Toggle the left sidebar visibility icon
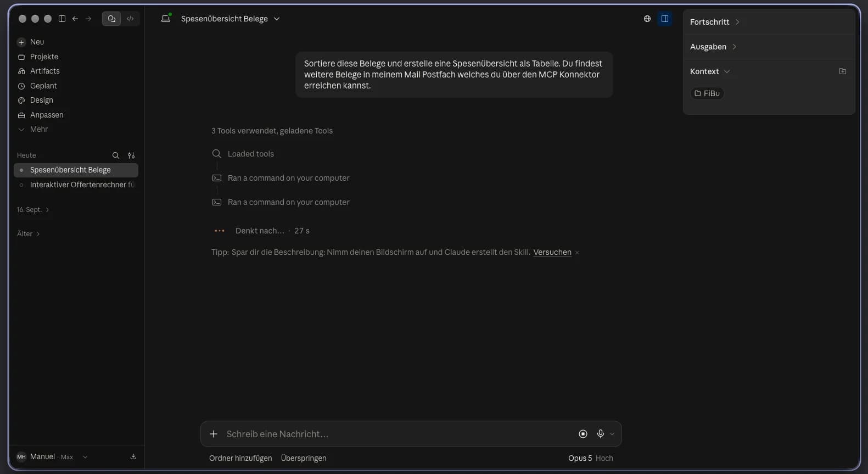868x474 pixels. 62,19
